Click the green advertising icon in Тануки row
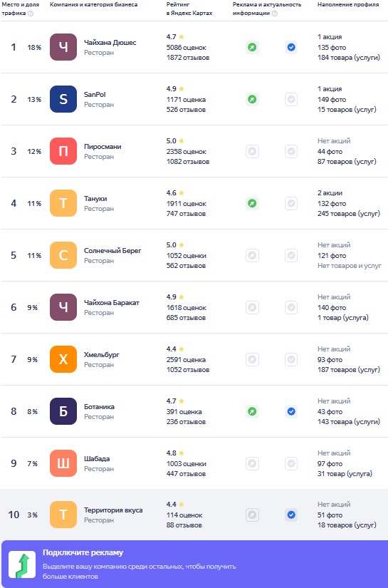Screen dimensions: 388x588 click(x=253, y=203)
